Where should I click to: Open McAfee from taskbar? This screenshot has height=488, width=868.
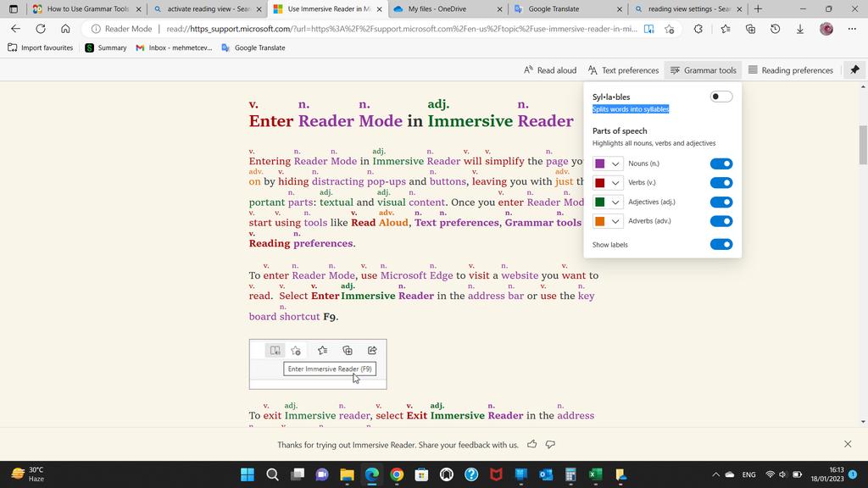[x=496, y=474]
